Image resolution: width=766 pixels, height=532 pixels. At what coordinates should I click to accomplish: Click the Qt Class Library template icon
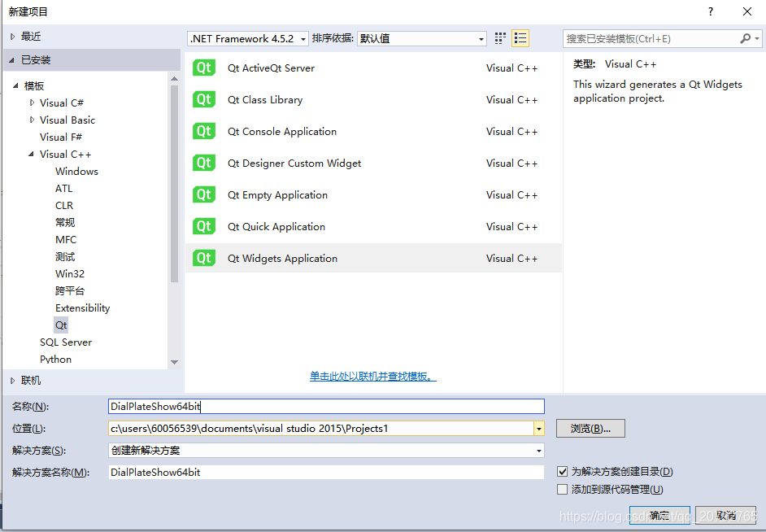(x=204, y=100)
